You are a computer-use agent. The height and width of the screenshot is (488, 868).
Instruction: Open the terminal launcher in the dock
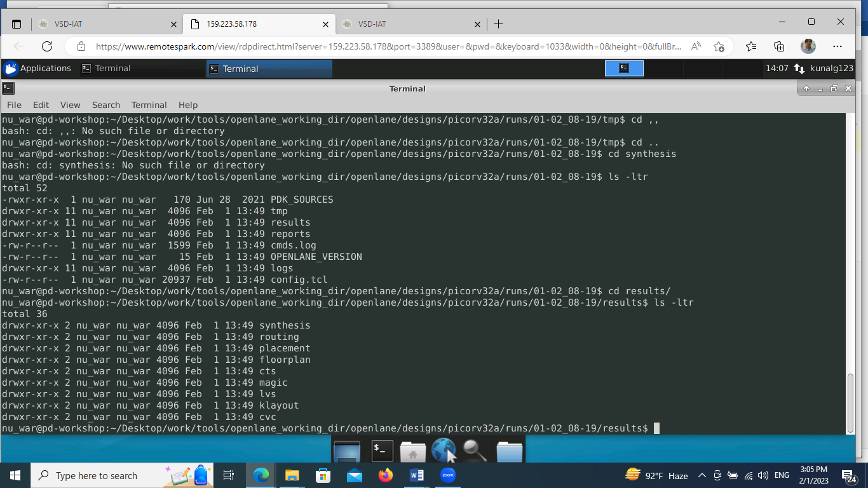381,450
